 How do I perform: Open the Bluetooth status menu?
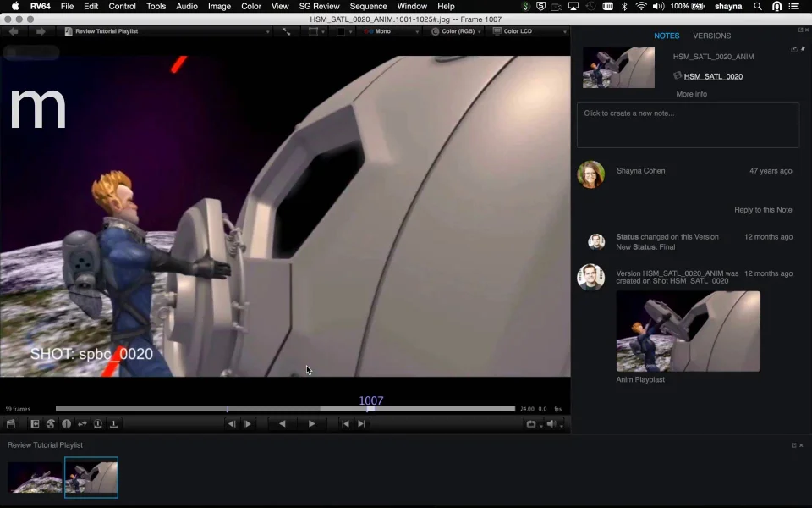pos(624,6)
